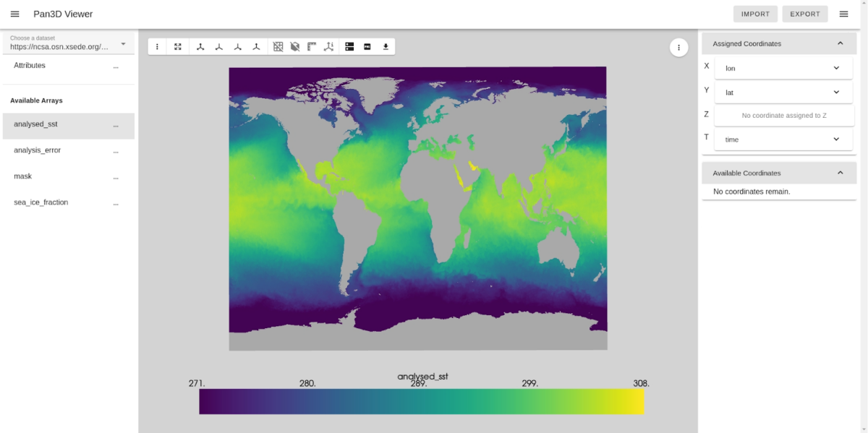Open the Y coordinate dropdown showing lat
The width and height of the screenshot is (868, 433).
(x=783, y=92)
